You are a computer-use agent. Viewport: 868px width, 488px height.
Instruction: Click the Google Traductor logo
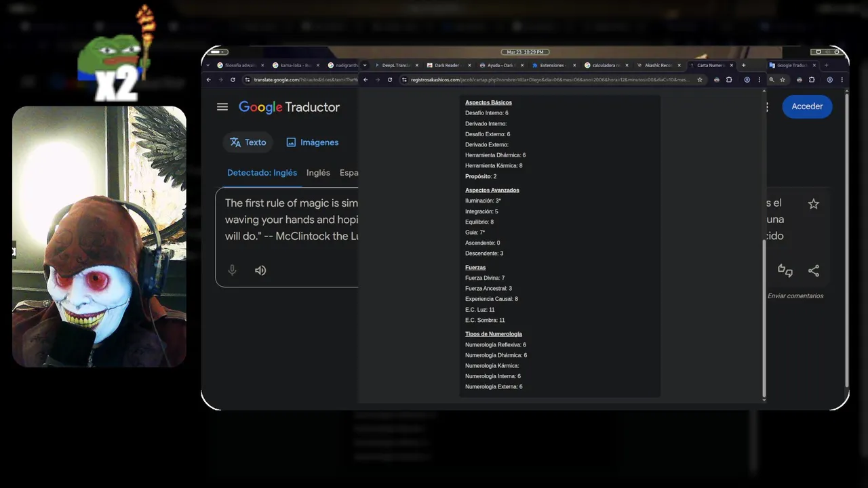[x=289, y=107]
